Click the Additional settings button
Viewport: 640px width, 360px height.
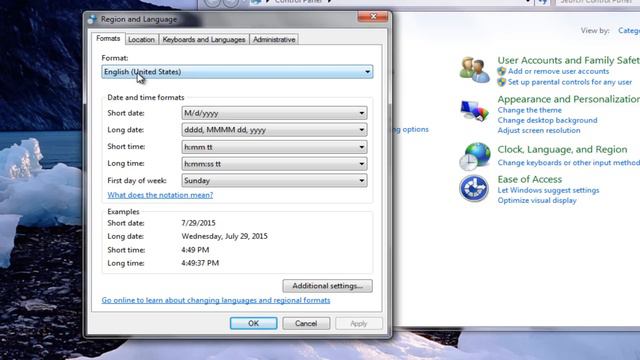327,286
